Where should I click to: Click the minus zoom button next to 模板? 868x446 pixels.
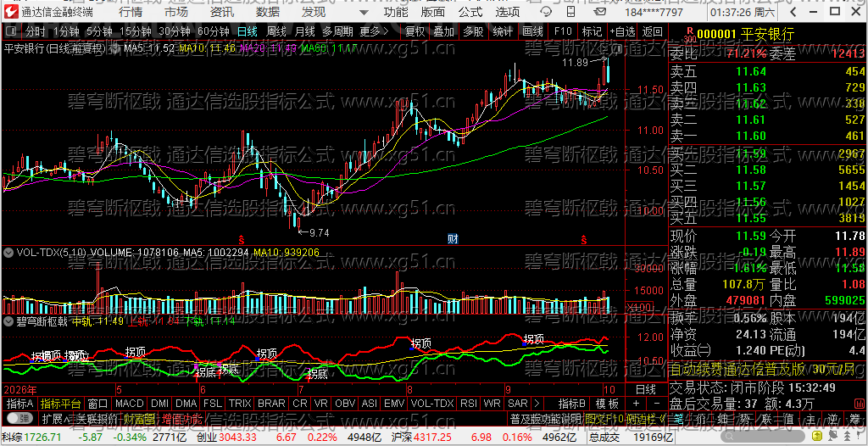pos(657,404)
